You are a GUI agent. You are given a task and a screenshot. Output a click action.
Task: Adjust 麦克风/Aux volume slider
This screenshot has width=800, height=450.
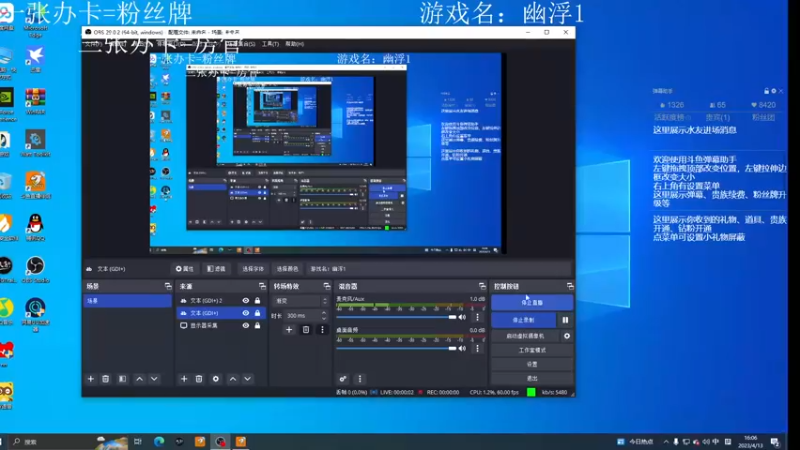click(x=396, y=317)
